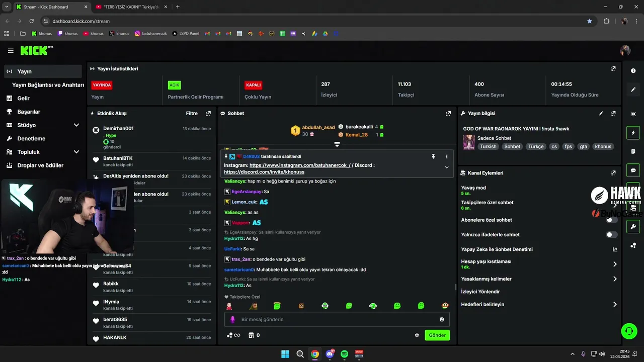
Task: Click the pencil icon in right sidebar
Action: pyautogui.click(x=633, y=89)
